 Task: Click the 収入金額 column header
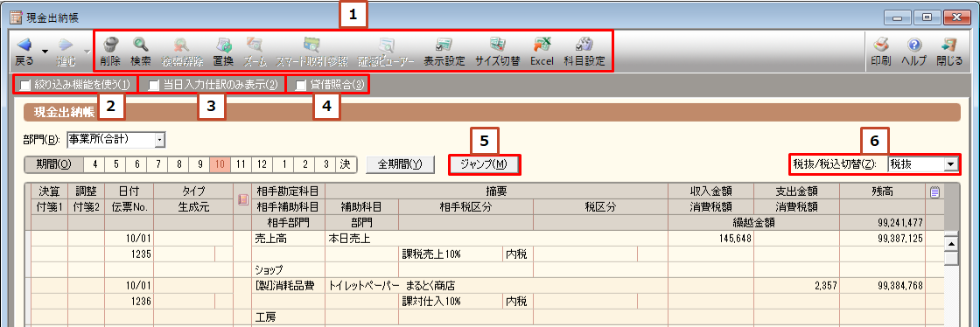pyautogui.click(x=711, y=191)
